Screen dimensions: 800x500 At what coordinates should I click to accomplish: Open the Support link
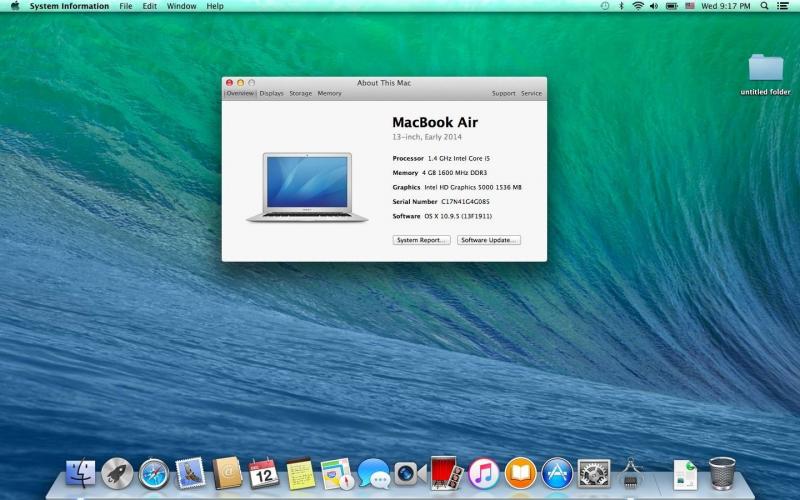(x=504, y=93)
